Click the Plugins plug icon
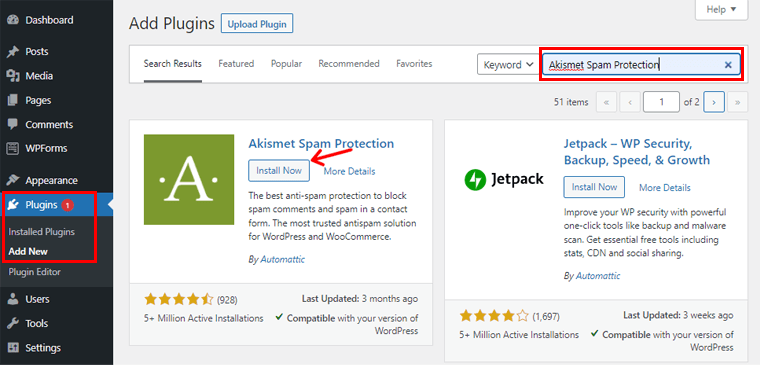Screen dimensions: 760x365 click(x=13, y=205)
